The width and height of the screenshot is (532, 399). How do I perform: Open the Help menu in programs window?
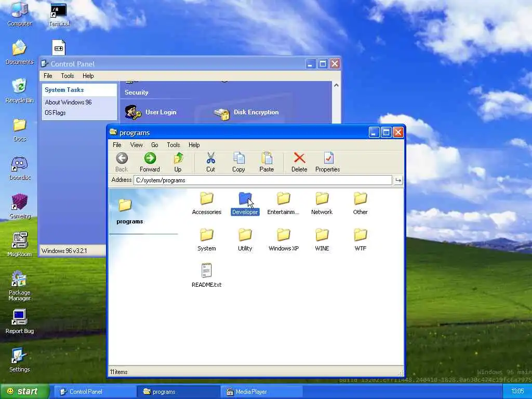(194, 145)
